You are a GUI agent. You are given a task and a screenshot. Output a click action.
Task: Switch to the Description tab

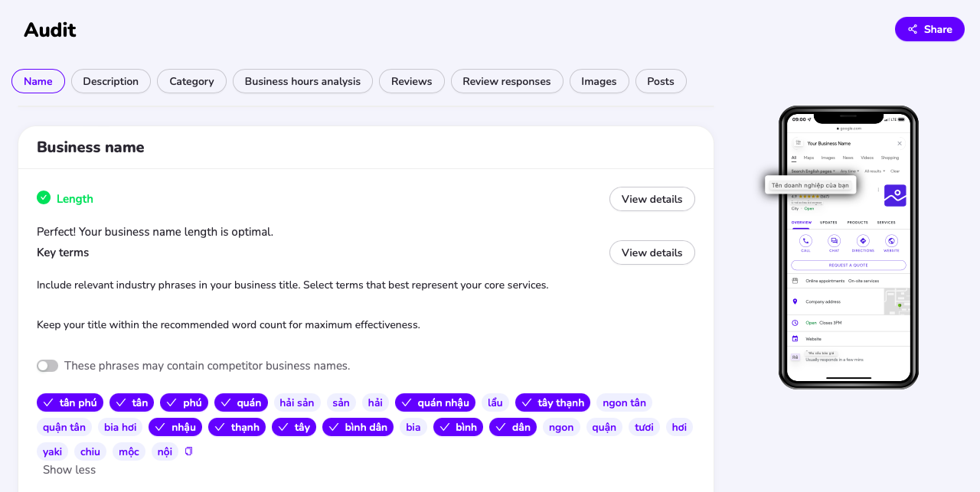[x=111, y=81]
